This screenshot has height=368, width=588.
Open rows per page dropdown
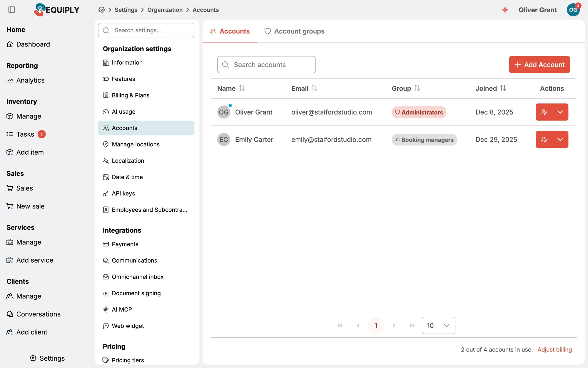(x=438, y=325)
